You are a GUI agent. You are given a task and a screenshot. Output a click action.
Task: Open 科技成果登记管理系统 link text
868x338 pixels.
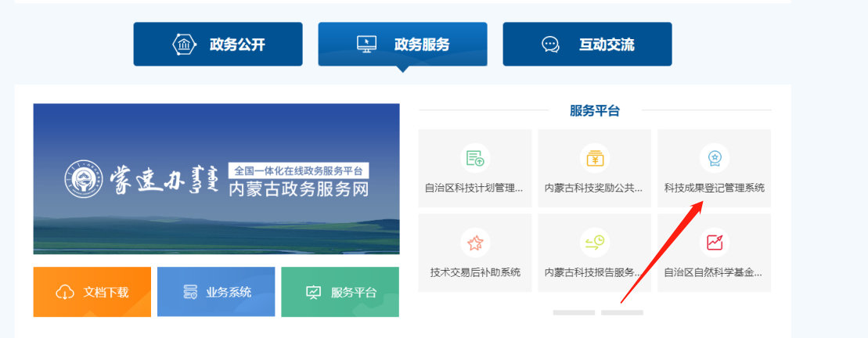point(714,188)
